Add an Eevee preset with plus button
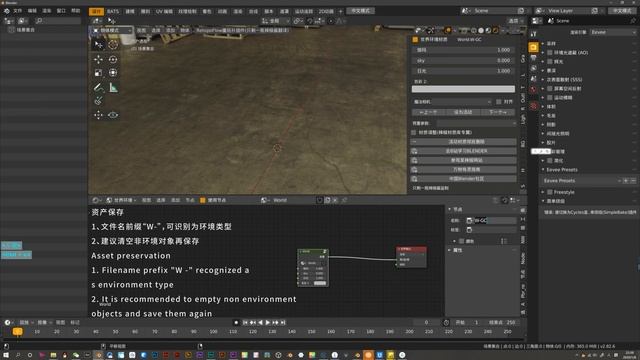The image size is (640, 360). (626, 180)
